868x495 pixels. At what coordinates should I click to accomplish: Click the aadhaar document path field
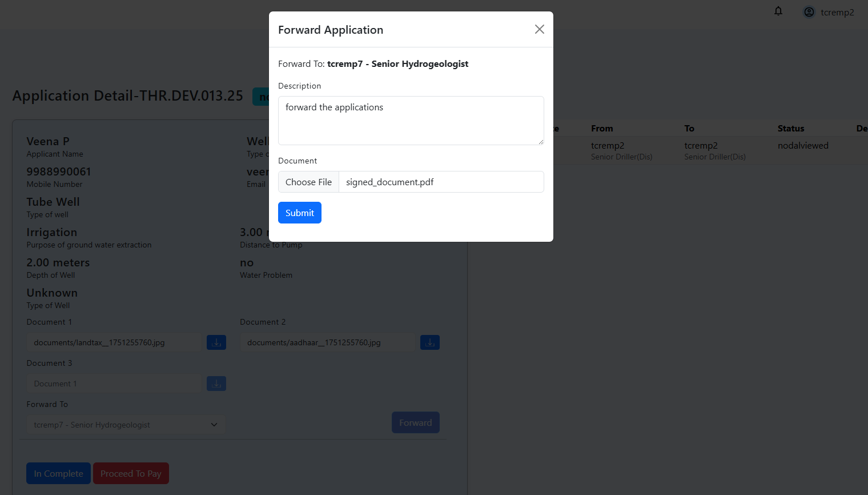327,342
